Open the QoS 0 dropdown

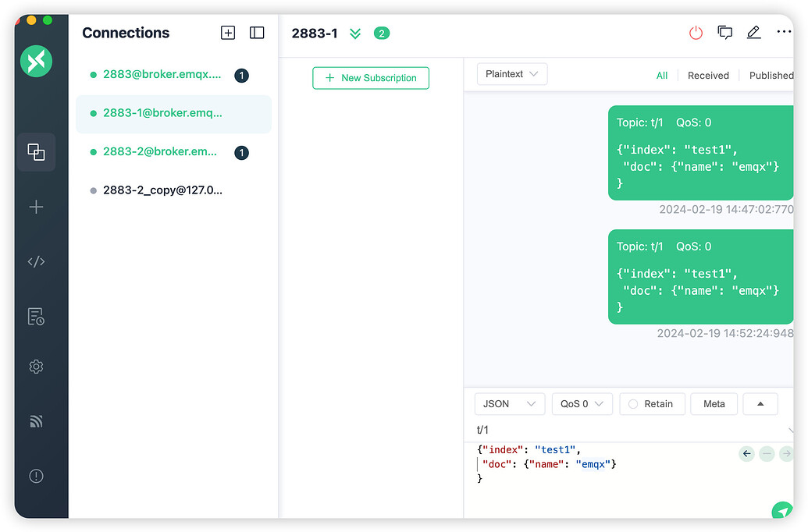click(582, 404)
